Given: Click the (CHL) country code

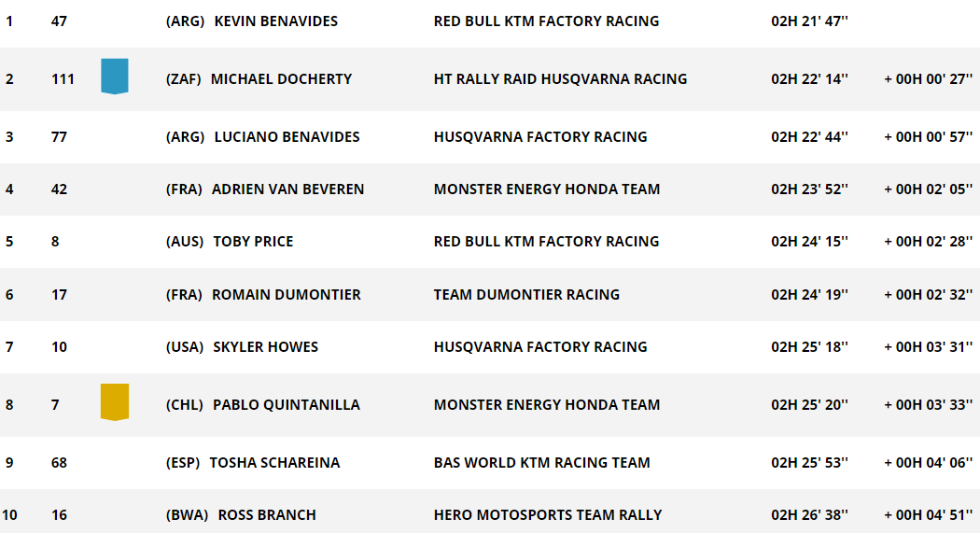Looking at the screenshot, I should (185, 405).
